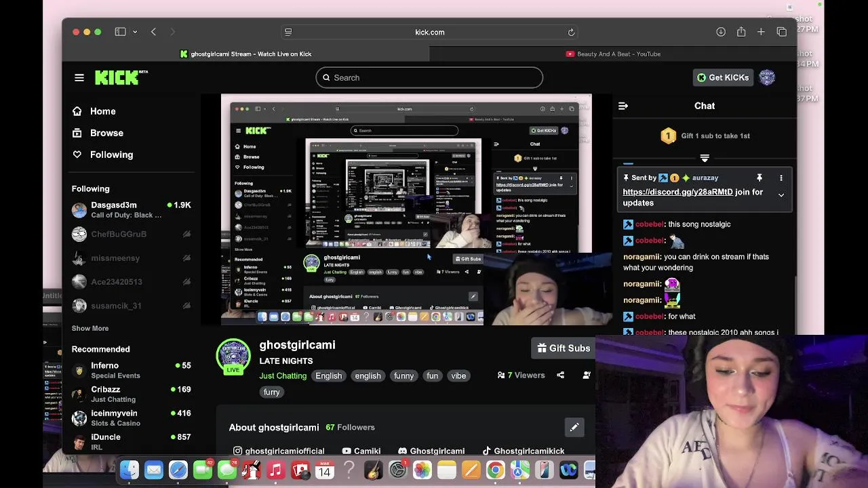Viewport: 868px width, 488px height.
Task: Click the Safari address bar
Action: [x=430, y=32]
